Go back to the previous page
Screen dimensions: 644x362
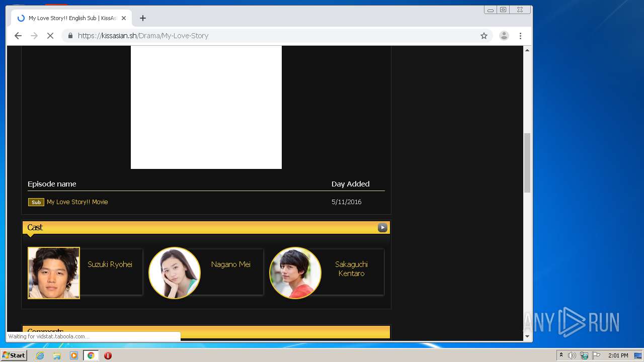[x=18, y=36]
